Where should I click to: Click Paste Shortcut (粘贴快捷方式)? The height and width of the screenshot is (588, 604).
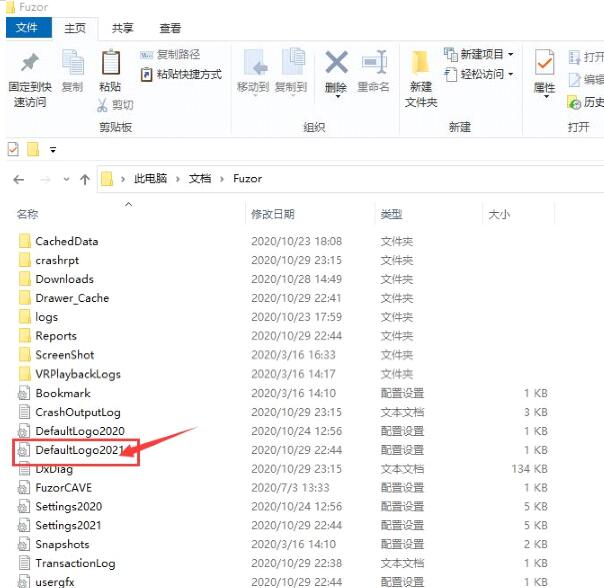(181, 74)
